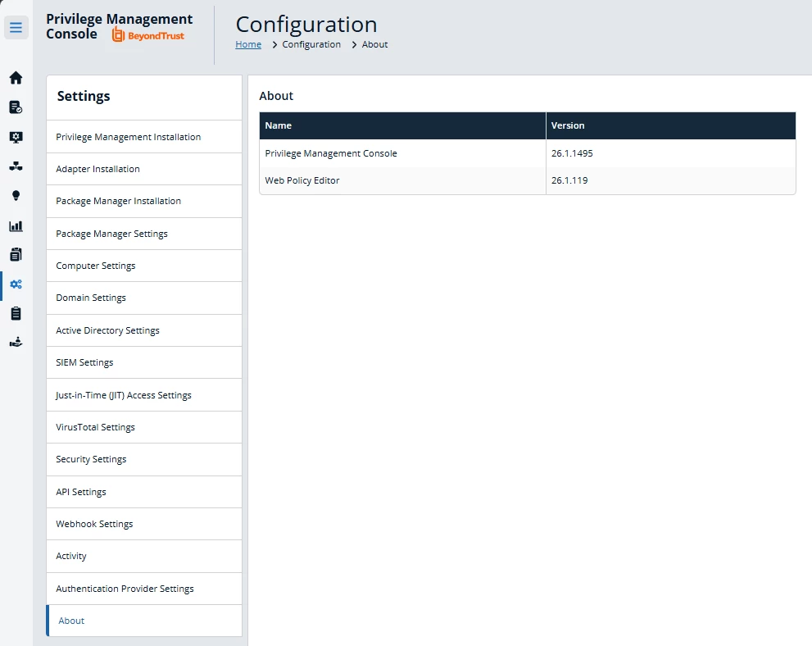Open the policies icon with checkmark

click(x=16, y=107)
